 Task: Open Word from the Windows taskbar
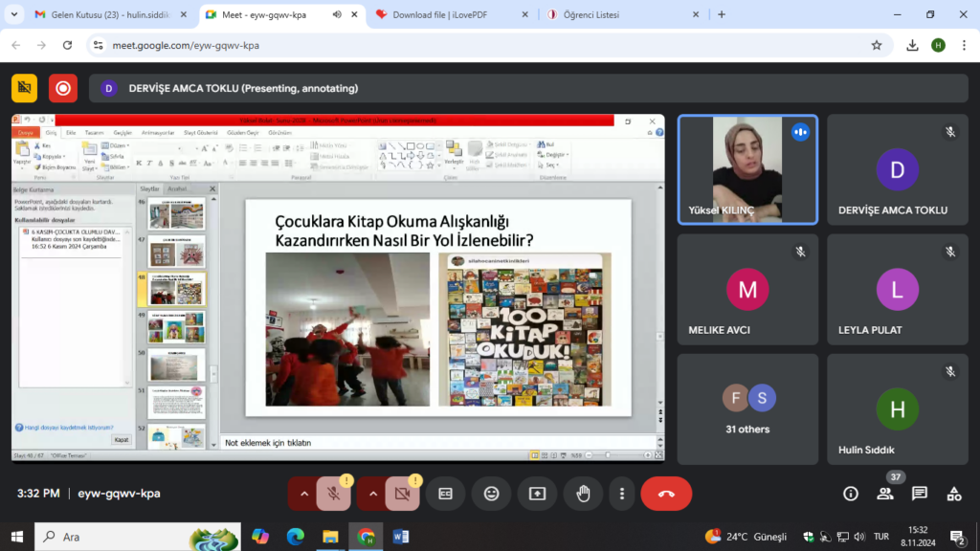point(399,537)
